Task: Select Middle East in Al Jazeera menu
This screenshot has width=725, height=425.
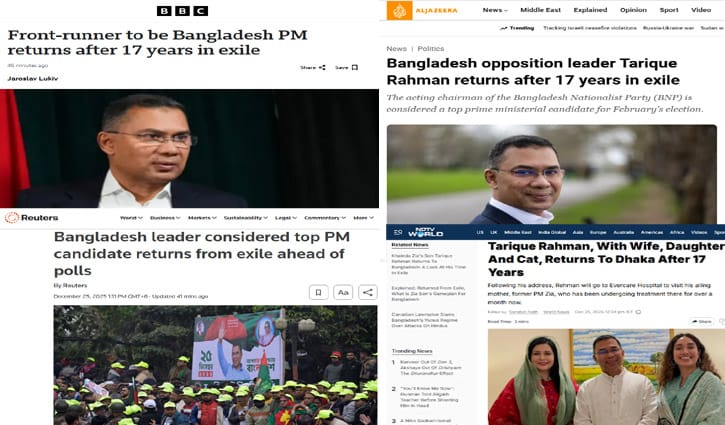Action: (541, 10)
